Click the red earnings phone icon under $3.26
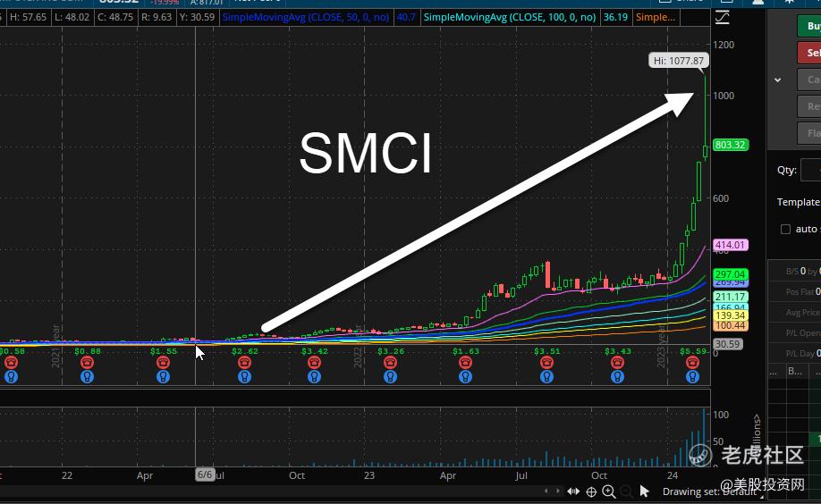821x504 pixels. [x=390, y=362]
